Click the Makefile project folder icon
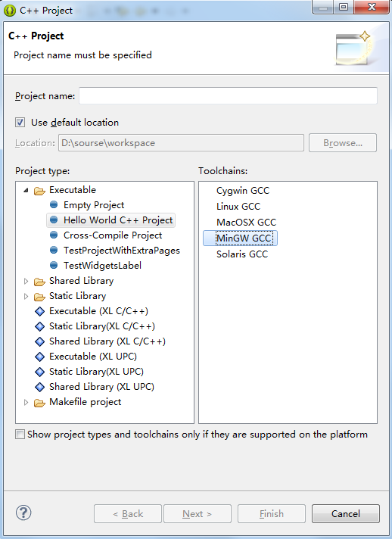Viewport: 392px width, 539px height. click(40, 403)
